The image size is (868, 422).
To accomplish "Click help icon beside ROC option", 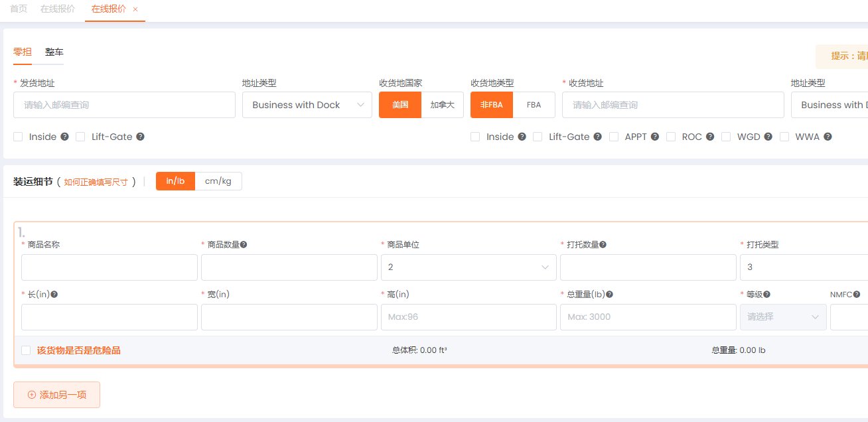I will pyautogui.click(x=710, y=137).
